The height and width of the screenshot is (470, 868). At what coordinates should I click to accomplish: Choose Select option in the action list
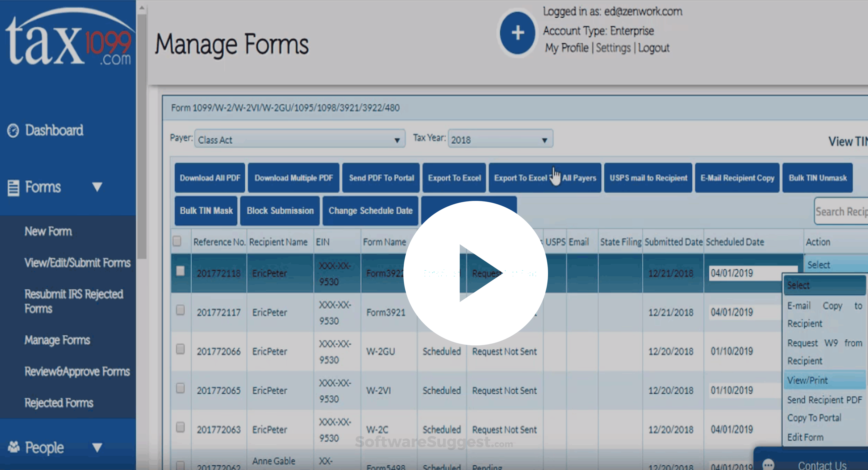pos(825,285)
